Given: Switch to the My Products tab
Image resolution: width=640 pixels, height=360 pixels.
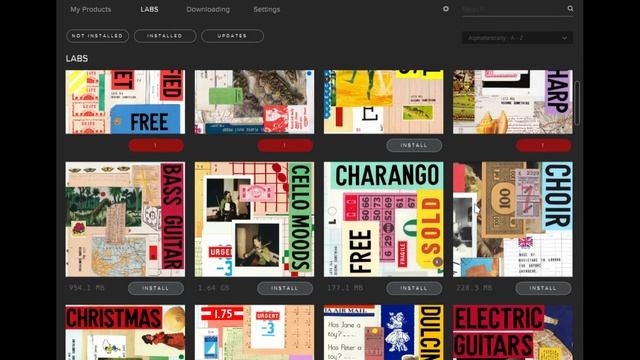Looking at the screenshot, I should point(91,9).
